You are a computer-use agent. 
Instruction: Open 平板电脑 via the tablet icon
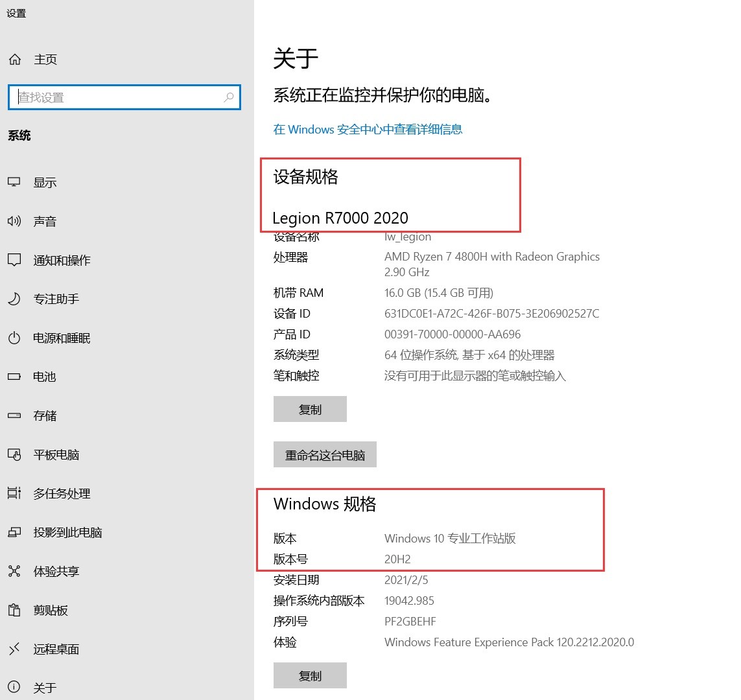(14, 454)
